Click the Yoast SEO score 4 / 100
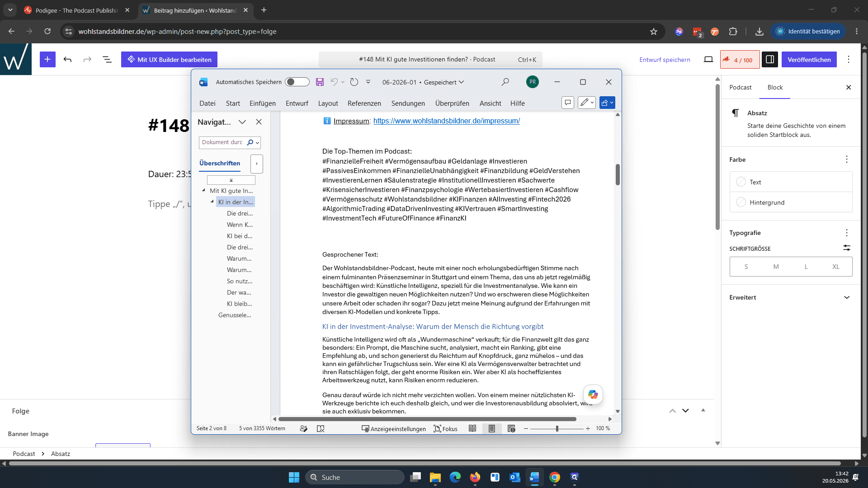Viewport: 868px width, 488px height. 740,60
